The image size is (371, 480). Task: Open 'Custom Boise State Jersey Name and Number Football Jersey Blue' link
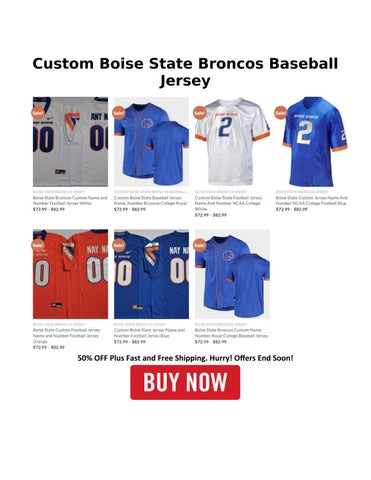(x=149, y=333)
